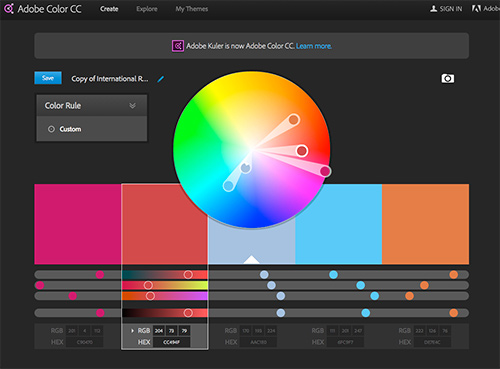
Task: Click the Adobe Color CC logo icon
Action: coord(9,9)
